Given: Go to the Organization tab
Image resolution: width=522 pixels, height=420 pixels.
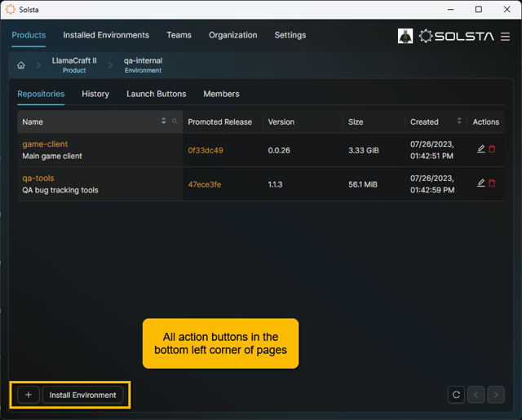Looking at the screenshot, I should [x=232, y=35].
